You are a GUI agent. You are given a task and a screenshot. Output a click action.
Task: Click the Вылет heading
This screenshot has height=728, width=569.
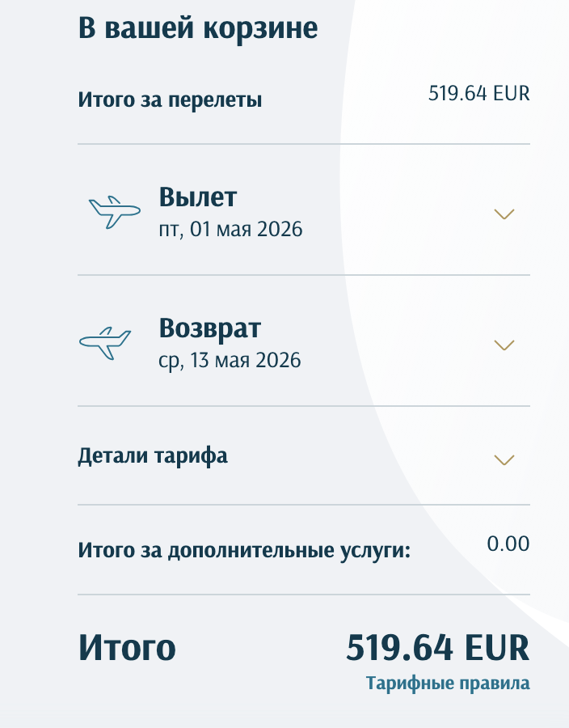198,197
